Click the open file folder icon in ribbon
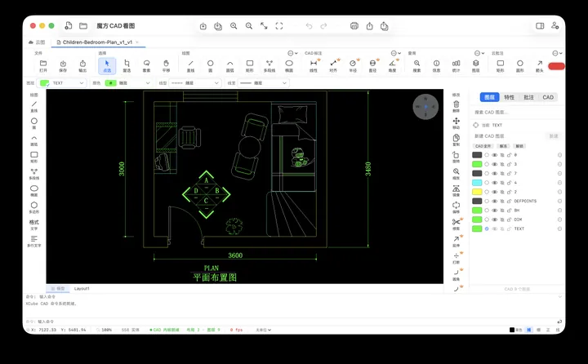 (x=43, y=66)
